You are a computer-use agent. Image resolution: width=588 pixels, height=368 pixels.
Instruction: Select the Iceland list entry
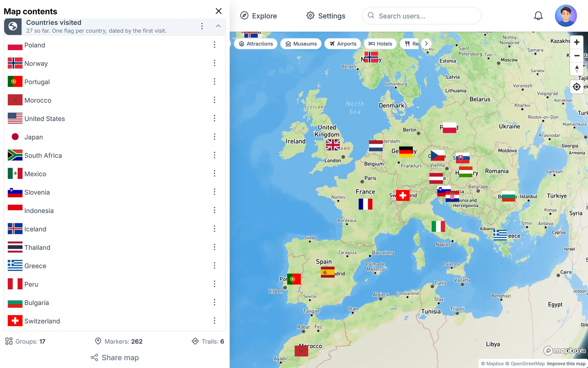click(x=115, y=229)
